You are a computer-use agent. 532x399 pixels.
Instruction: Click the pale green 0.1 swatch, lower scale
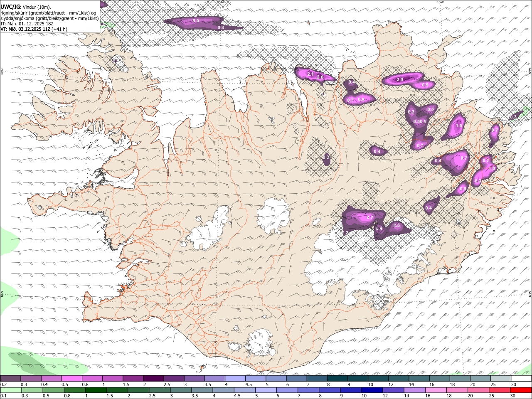tap(11, 390)
